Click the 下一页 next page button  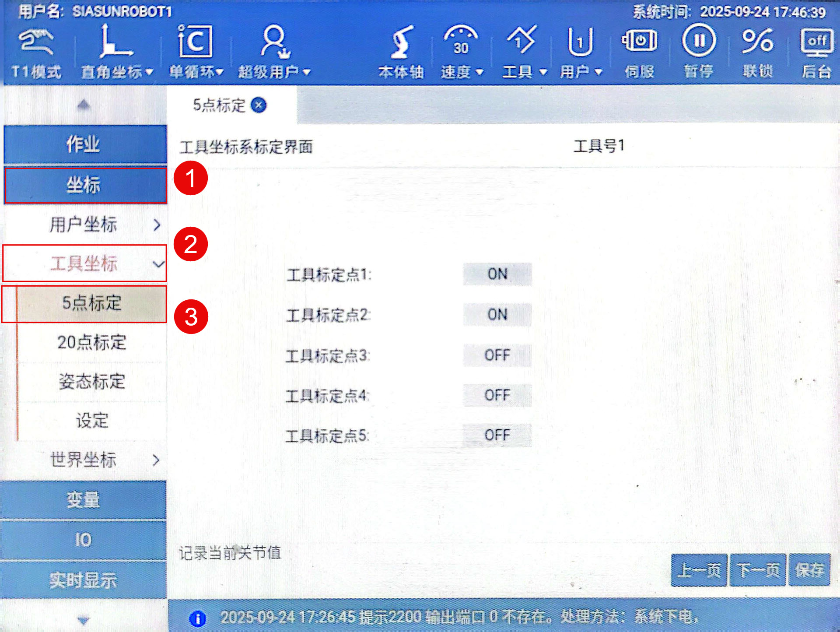(758, 569)
